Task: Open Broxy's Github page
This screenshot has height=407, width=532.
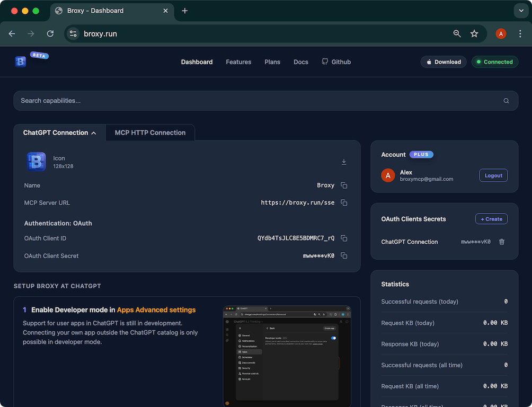Action: pyautogui.click(x=336, y=61)
